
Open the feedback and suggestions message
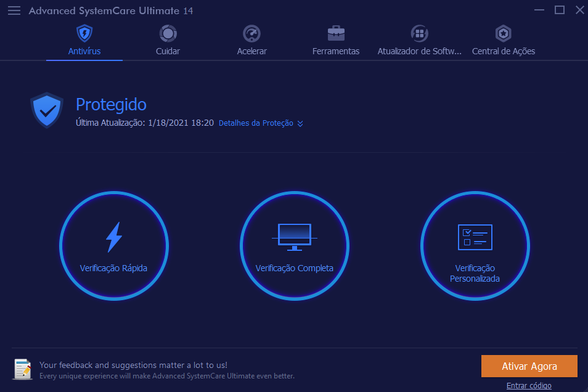pyautogui.click(x=133, y=365)
